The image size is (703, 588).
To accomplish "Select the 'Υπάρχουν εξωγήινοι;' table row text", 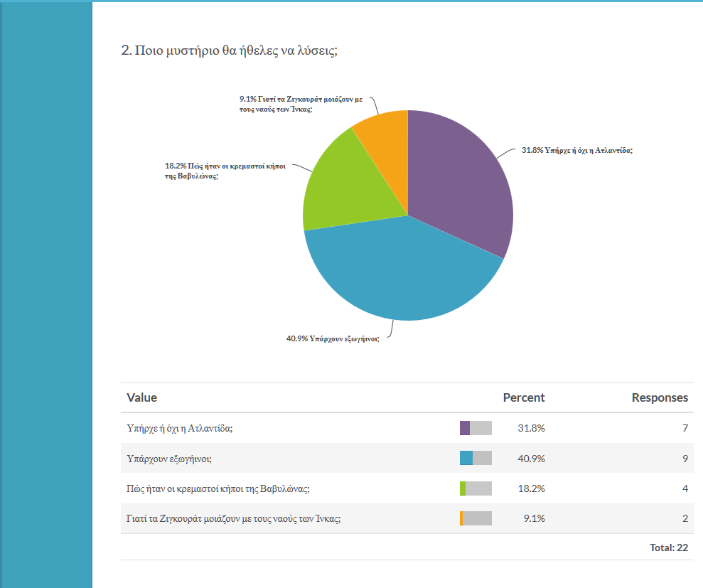I will click(x=169, y=459).
